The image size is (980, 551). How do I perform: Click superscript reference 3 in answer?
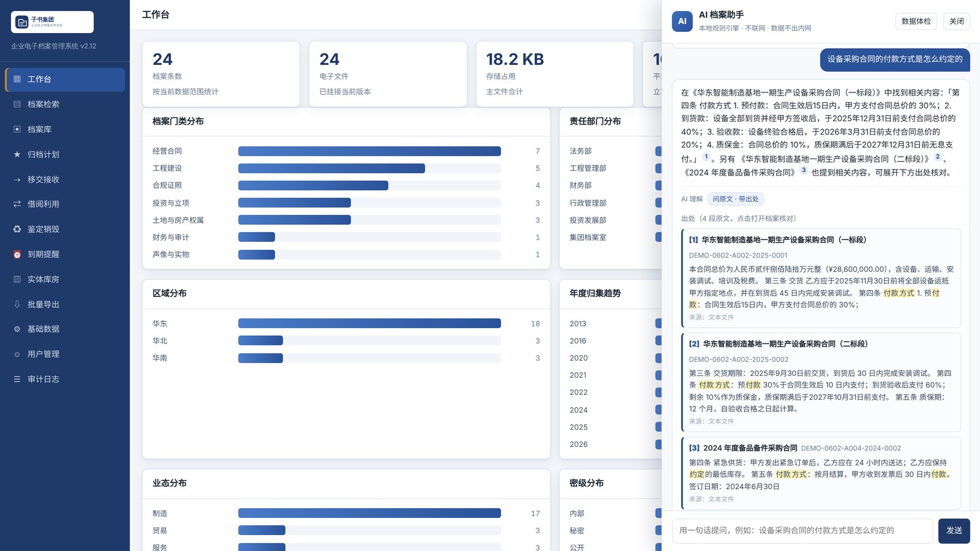tap(804, 170)
